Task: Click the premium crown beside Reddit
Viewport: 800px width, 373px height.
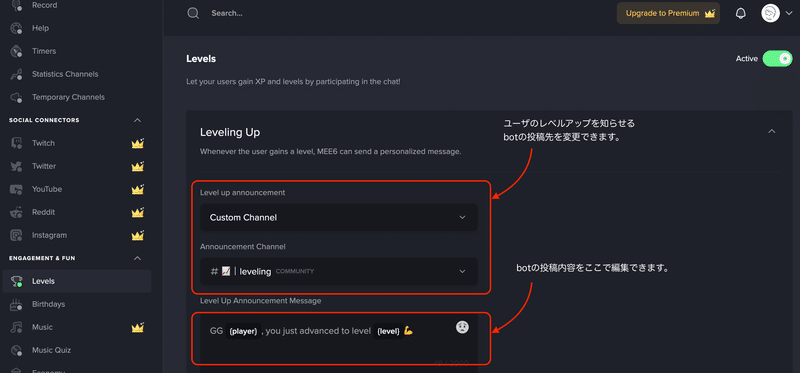Action: click(x=138, y=212)
